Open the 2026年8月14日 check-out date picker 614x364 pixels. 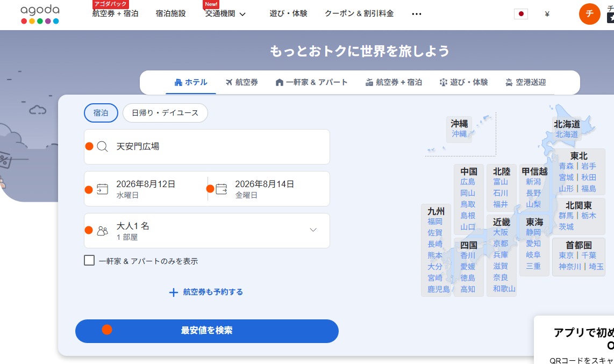(269, 189)
